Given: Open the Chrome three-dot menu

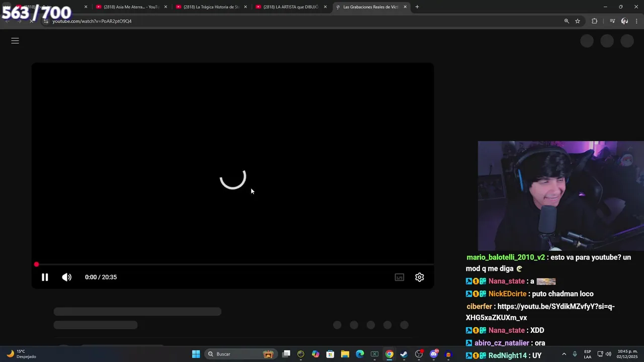Looking at the screenshot, I should point(637,21).
